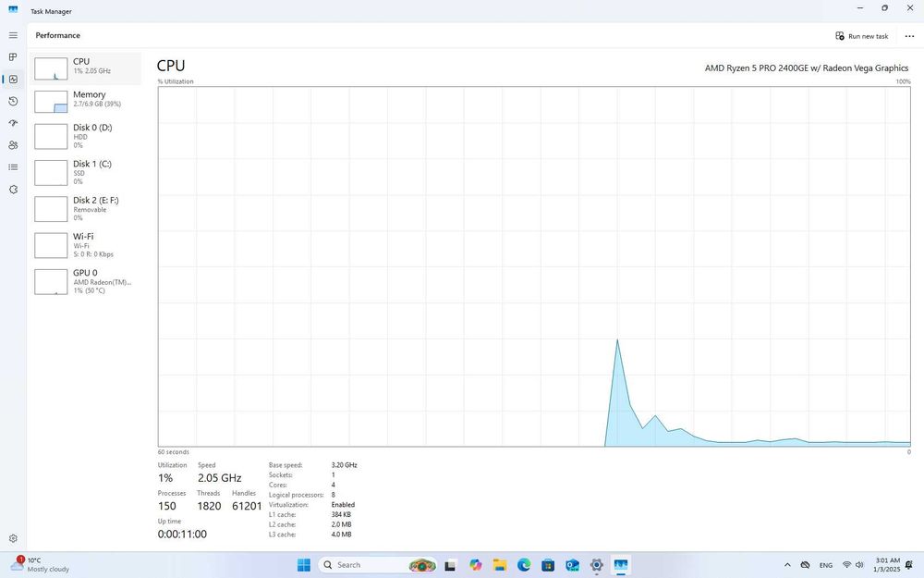Screen dimensions: 924x578
Task: Click Task Manager taskbar icon
Action: click(621, 565)
